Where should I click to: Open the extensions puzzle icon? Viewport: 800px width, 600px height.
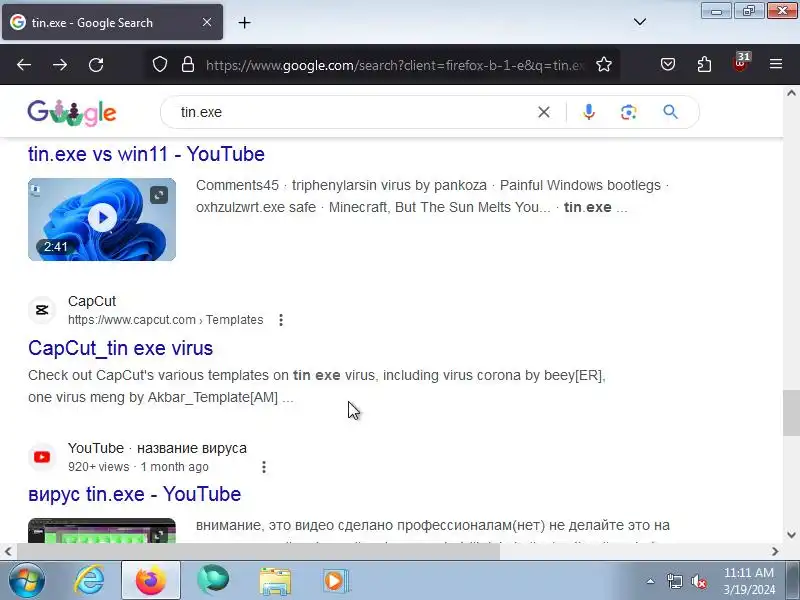coord(704,64)
